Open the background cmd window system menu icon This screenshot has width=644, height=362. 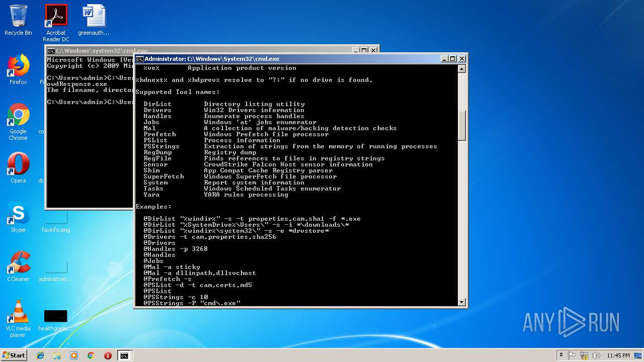coord(51,51)
